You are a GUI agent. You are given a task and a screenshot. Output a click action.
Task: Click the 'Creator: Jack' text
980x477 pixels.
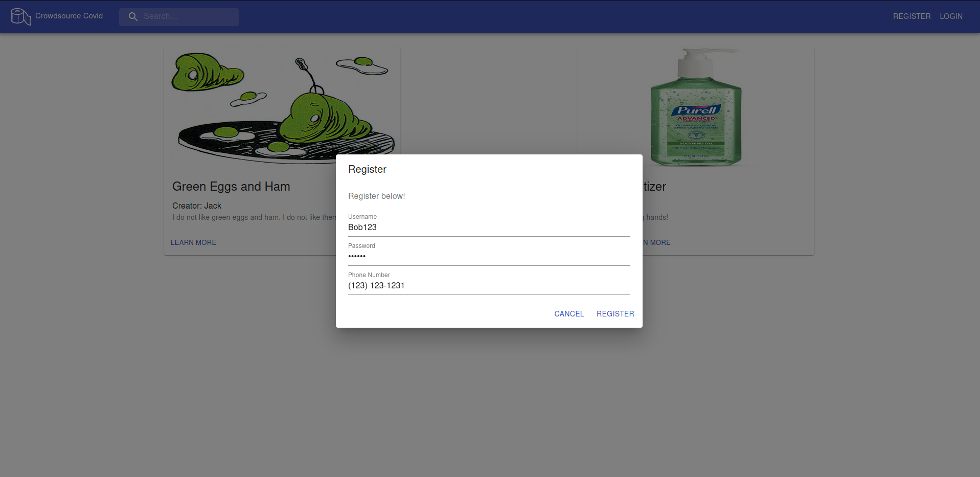click(x=197, y=206)
